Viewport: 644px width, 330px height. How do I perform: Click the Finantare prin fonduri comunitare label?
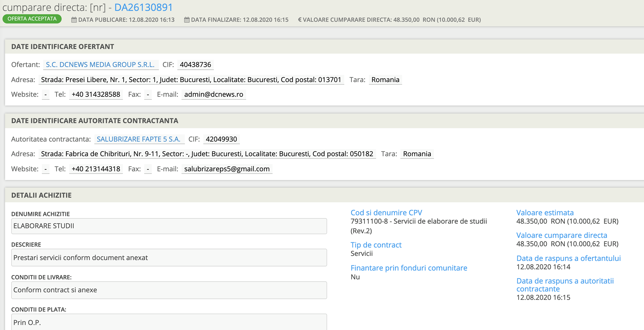pyautogui.click(x=409, y=268)
